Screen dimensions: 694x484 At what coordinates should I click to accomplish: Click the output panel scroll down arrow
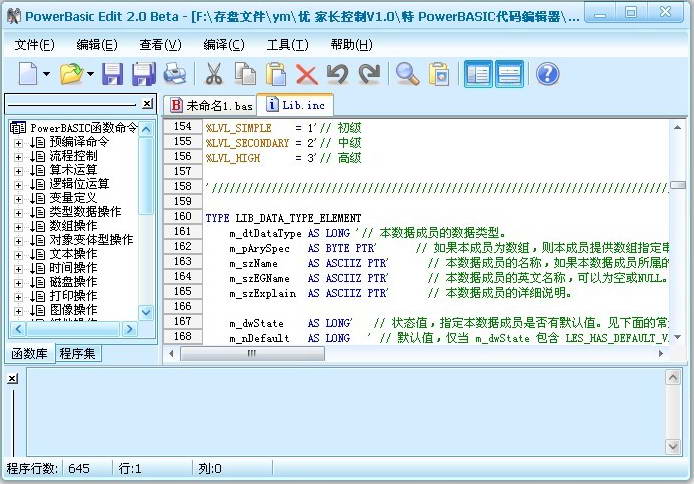[673, 446]
